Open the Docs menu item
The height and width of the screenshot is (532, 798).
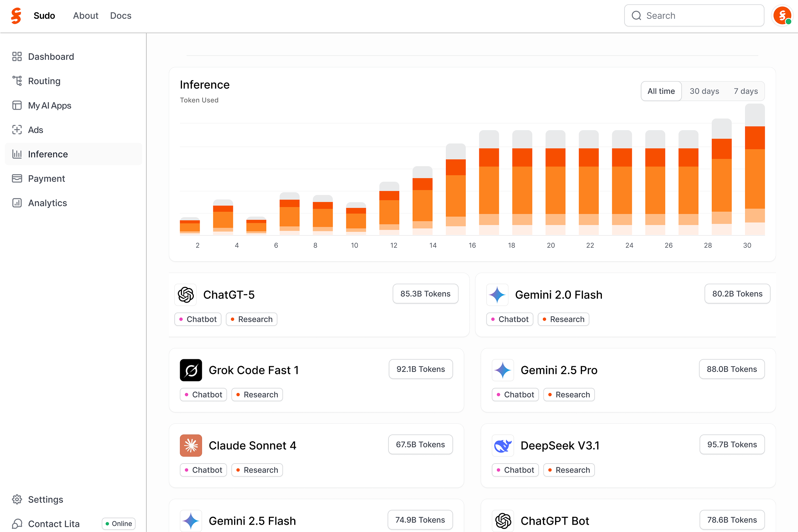(121, 16)
